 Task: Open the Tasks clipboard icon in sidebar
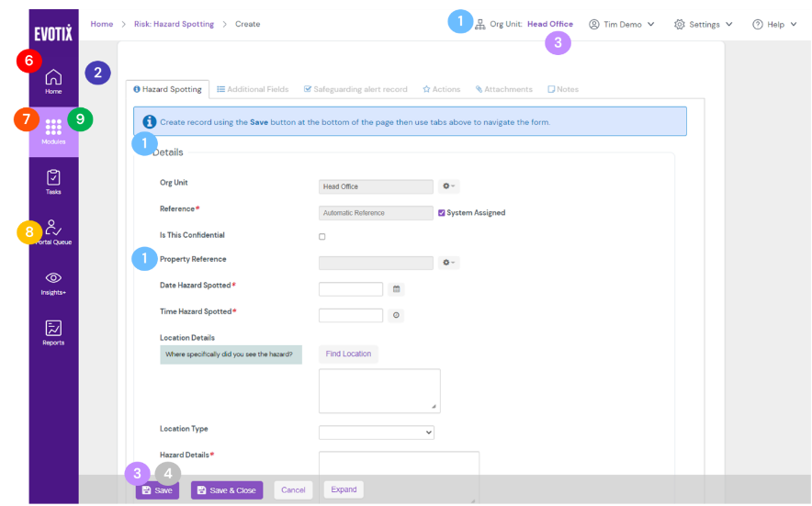pos(53,177)
